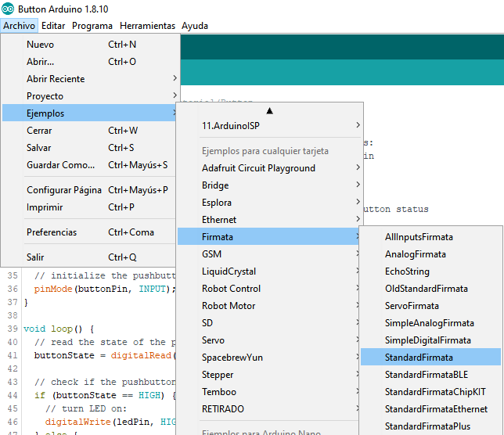This screenshot has height=435, width=504.
Task: Expand the Esplora examples submenu
Action: [269, 203]
